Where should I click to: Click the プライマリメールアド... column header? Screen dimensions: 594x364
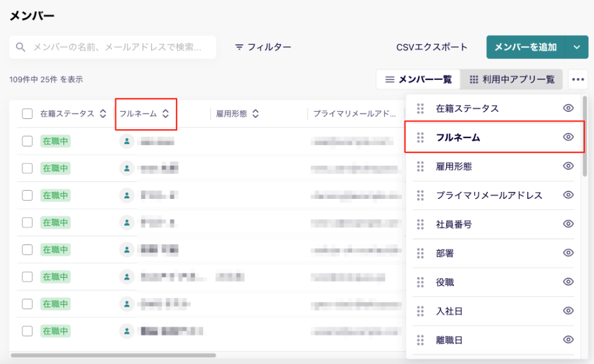tap(355, 114)
